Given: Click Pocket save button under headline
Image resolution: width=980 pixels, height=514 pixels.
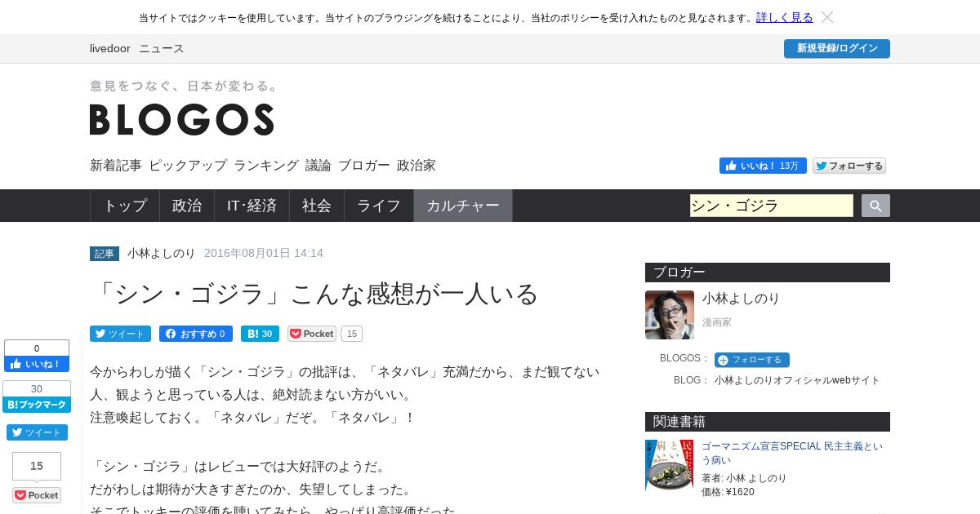Looking at the screenshot, I should (x=312, y=334).
